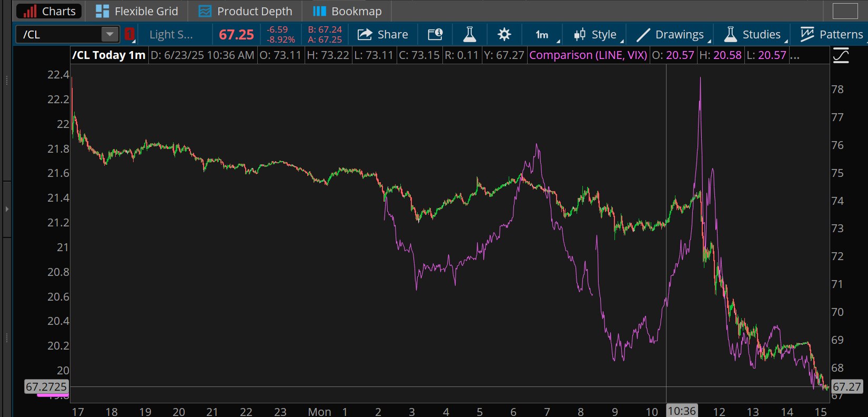Open the Studies menu
The image size is (868, 417).
(x=753, y=35)
